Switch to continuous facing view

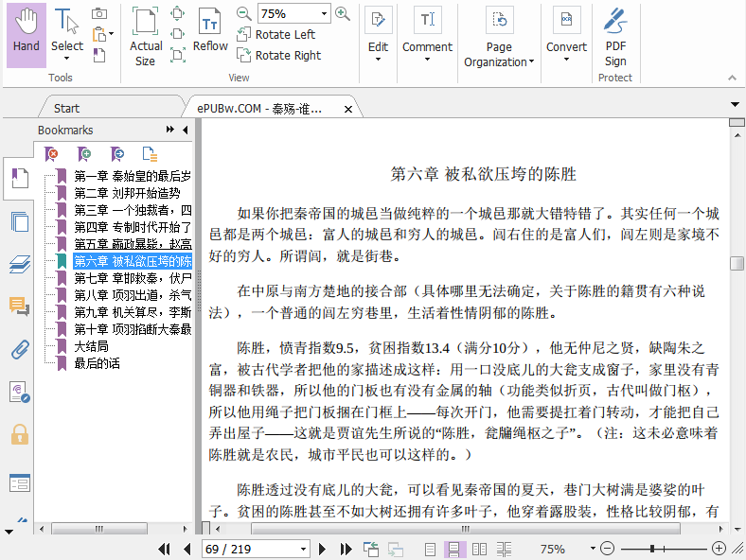tap(504, 550)
